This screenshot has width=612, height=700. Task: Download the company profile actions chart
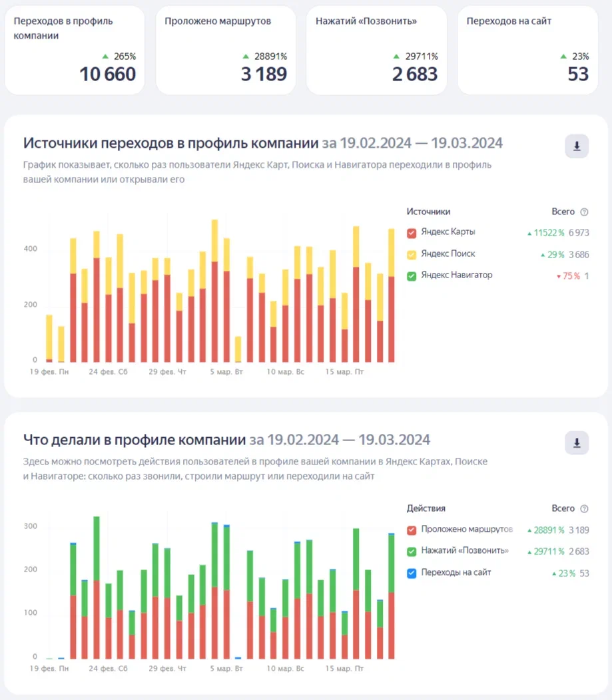coord(576,442)
